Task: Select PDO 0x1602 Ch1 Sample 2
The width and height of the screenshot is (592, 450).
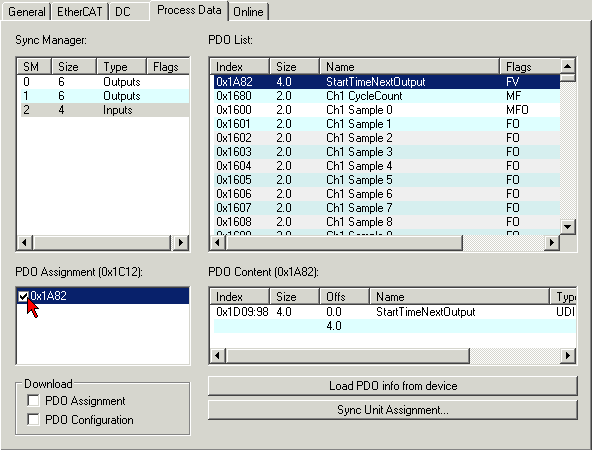Action: [x=387, y=138]
